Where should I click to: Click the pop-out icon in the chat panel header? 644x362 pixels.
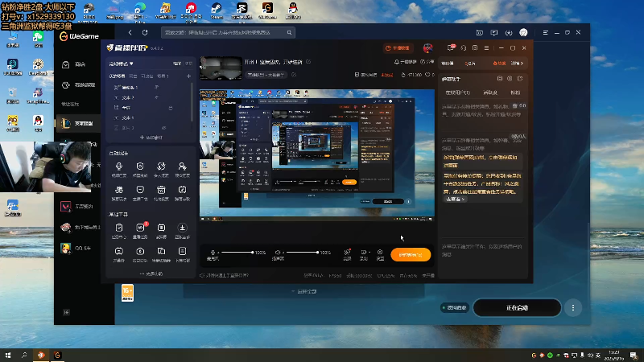520,78
